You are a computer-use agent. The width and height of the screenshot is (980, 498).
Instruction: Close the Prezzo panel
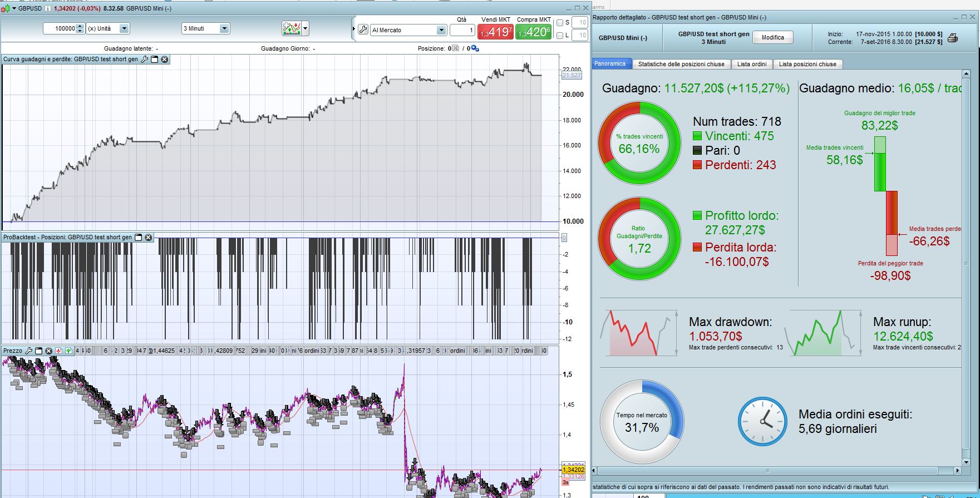(x=49, y=351)
